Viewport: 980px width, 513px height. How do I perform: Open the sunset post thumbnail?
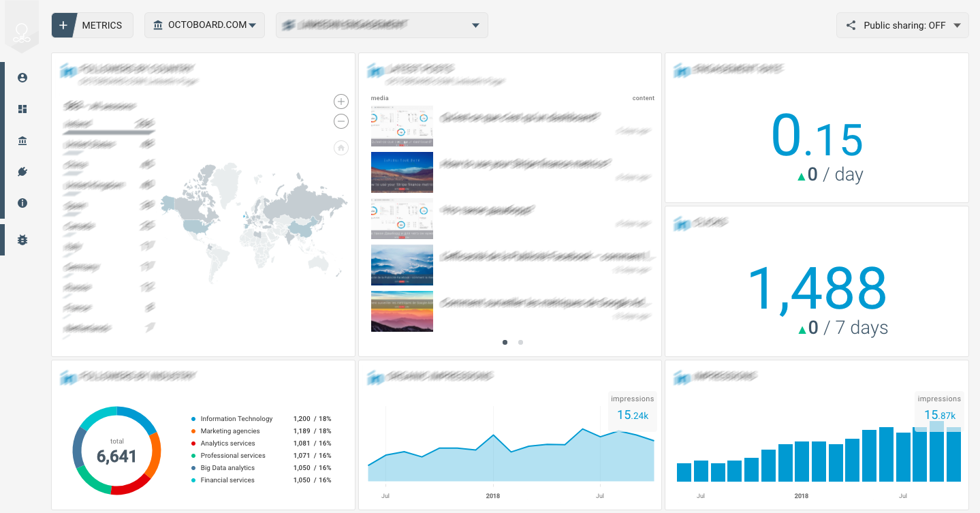point(402,311)
